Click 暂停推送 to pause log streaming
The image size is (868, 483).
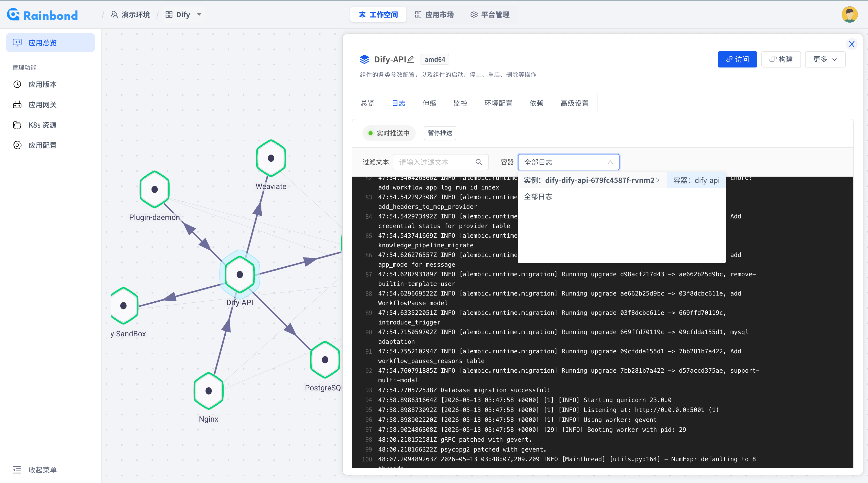pos(440,133)
